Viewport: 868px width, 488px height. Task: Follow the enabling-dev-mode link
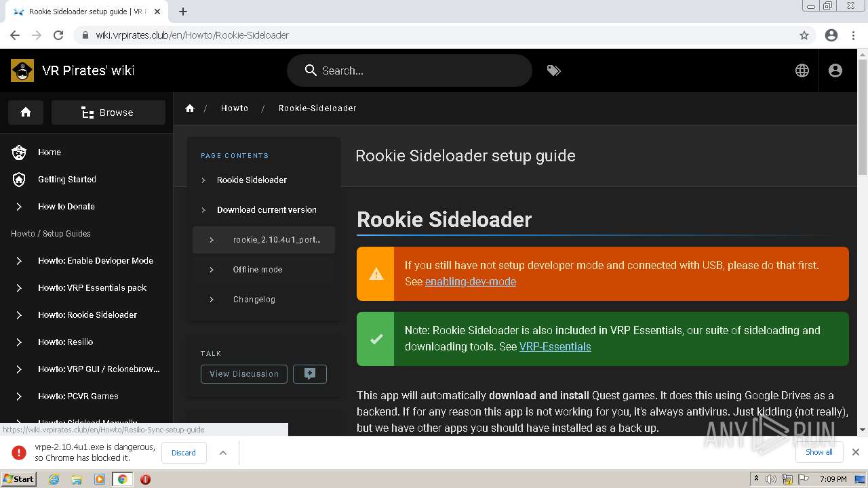click(471, 281)
